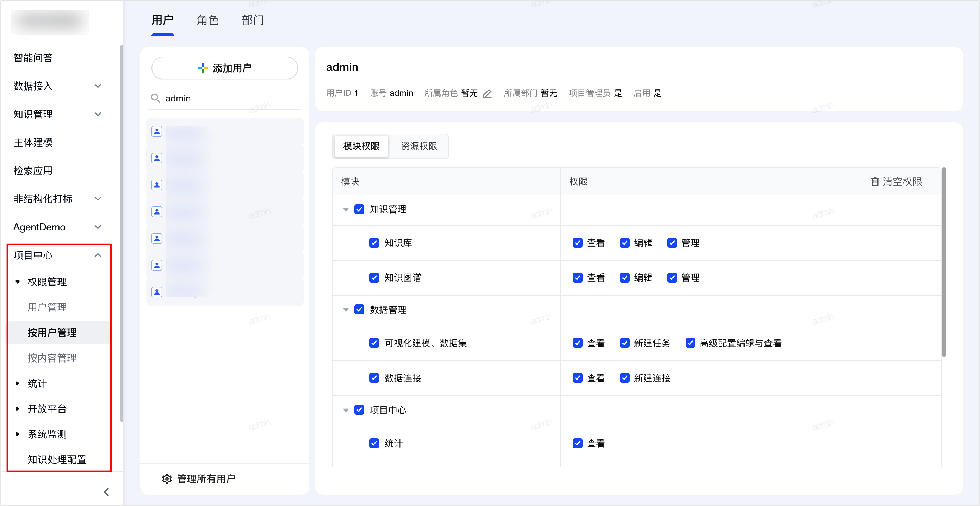Expand the 开放平台 tree node

point(18,409)
